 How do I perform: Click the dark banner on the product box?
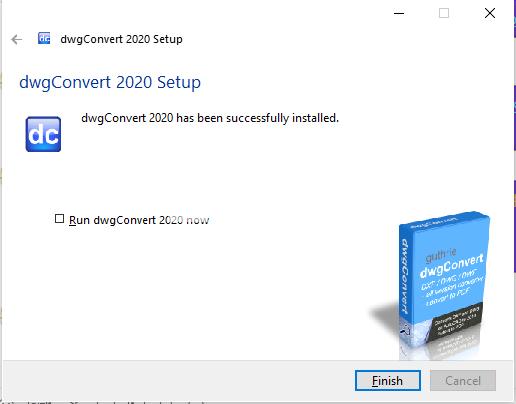457,321
